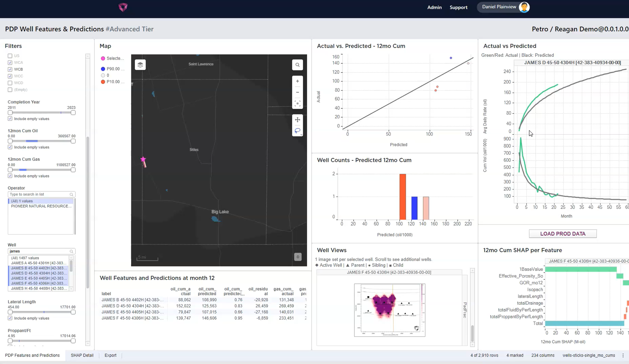The image size is (629, 364).
Task: Zoom in on the map
Action: 298,81
